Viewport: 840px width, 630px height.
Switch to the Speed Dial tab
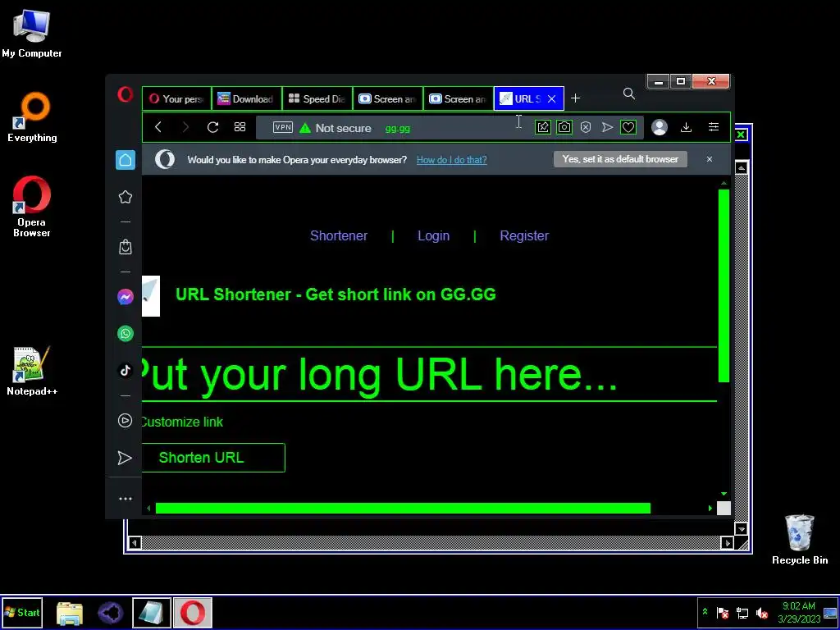point(317,98)
